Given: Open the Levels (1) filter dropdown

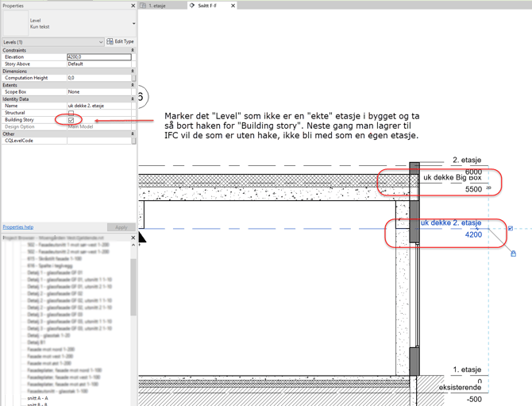Looking at the screenshot, I should pyautogui.click(x=101, y=42).
